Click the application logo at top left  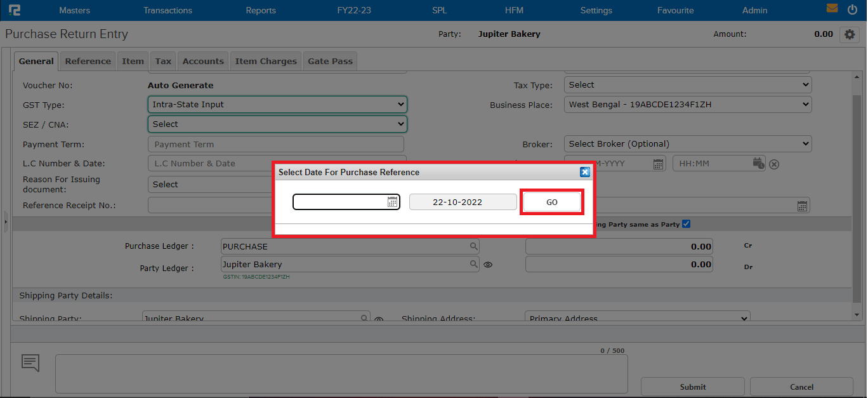15,10
